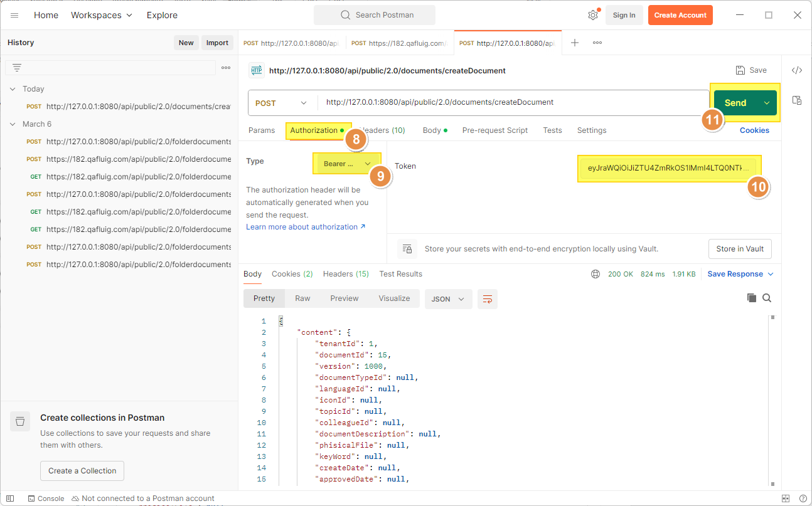Click the collections box icon in promo panel
Viewport: 812px width, 506px height.
tap(20, 421)
